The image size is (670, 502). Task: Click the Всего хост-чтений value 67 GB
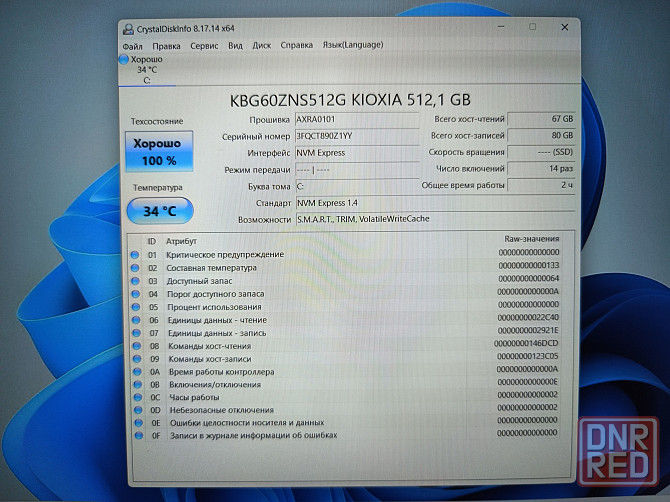541,119
